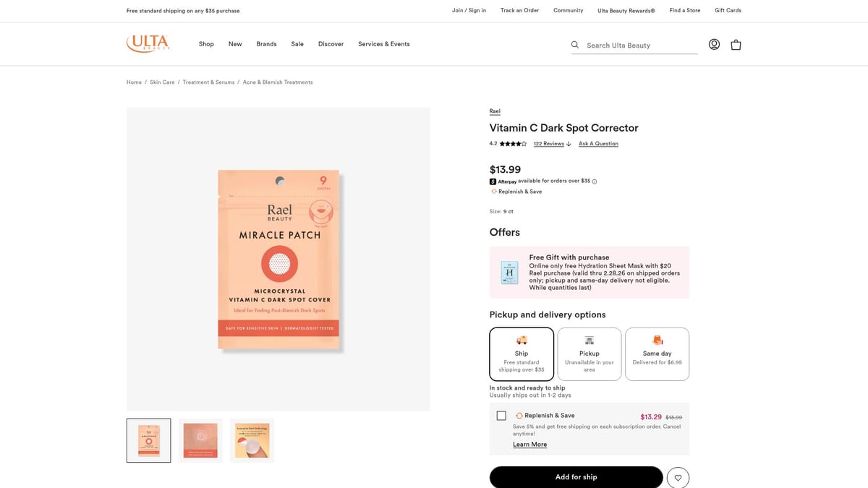Open the search magnifier icon
This screenshot has width=868, height=488.
point(574,44)
